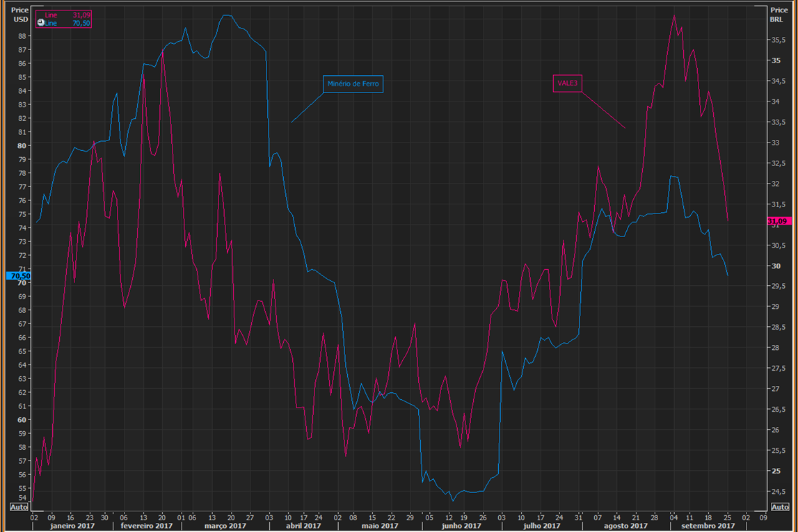Select janeiro 2017 on the time axis
Screen dimensions: 798x532
pos(71,526)
